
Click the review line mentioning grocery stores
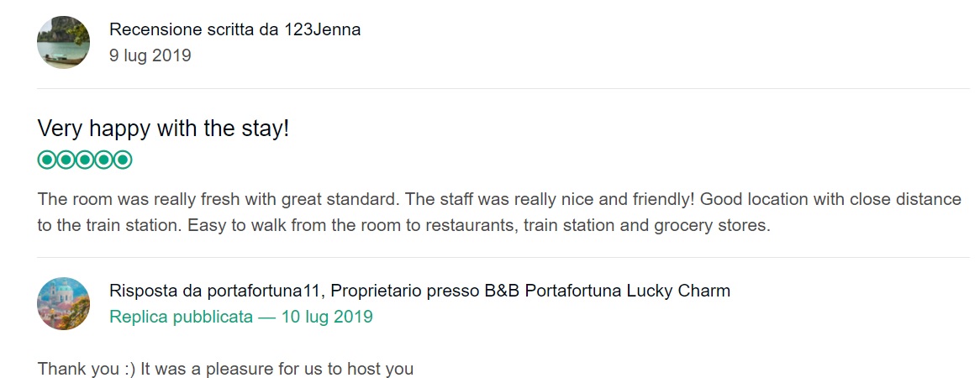click(x=403, y=226)
